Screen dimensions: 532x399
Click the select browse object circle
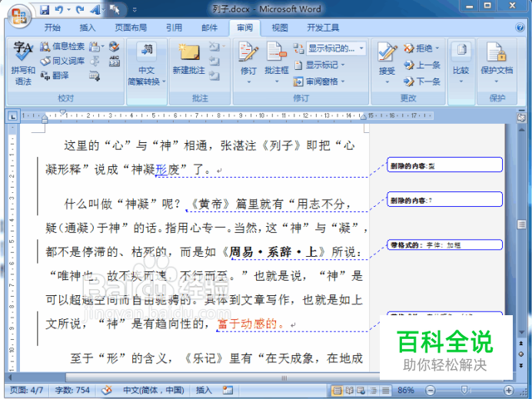pos(521,354)
